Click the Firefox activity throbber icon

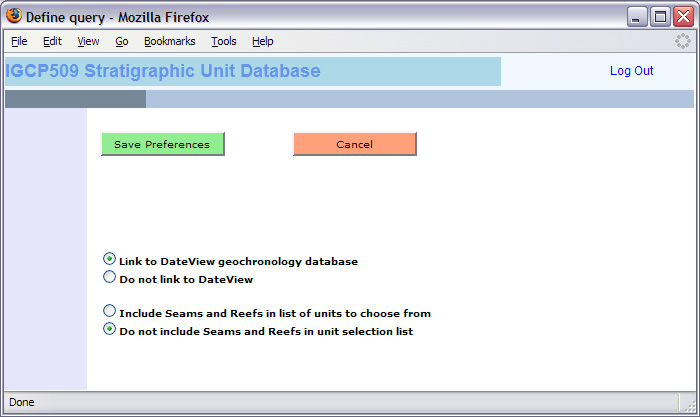[683, 41]
